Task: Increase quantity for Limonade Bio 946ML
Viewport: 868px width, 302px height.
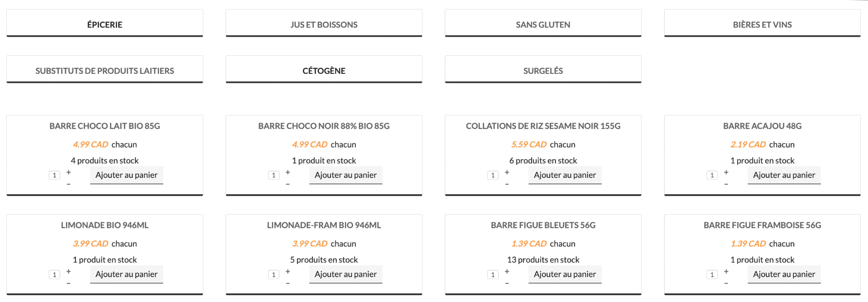Action: [69, 272]
